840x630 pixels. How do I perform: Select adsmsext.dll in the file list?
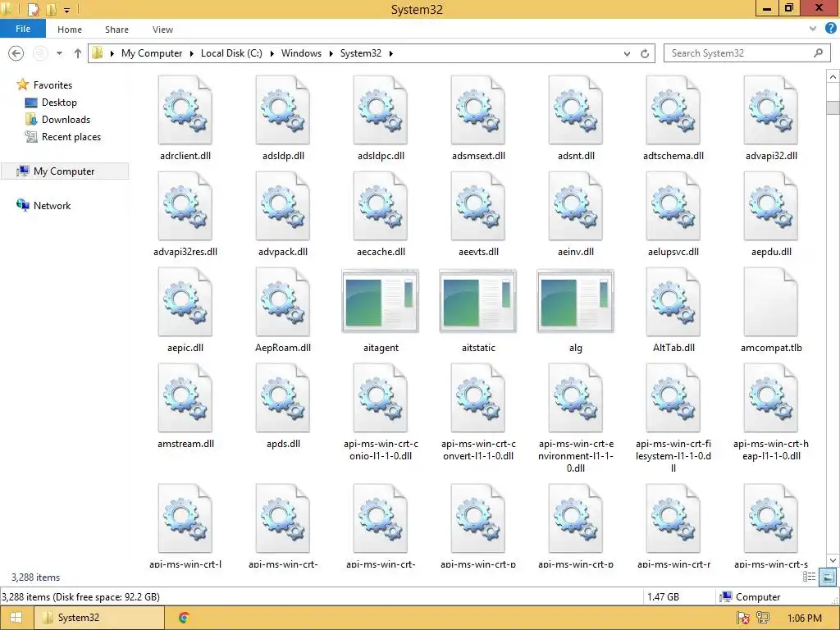[478, 110]
